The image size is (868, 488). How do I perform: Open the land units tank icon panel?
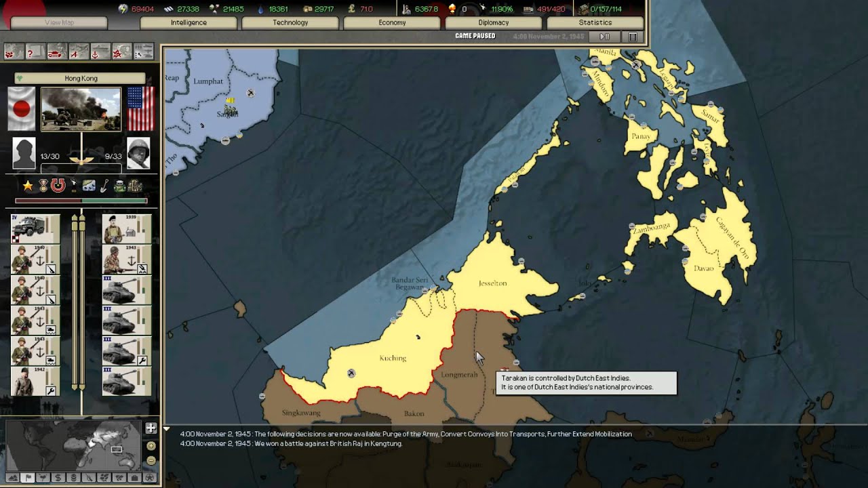[x=56, y=52]
